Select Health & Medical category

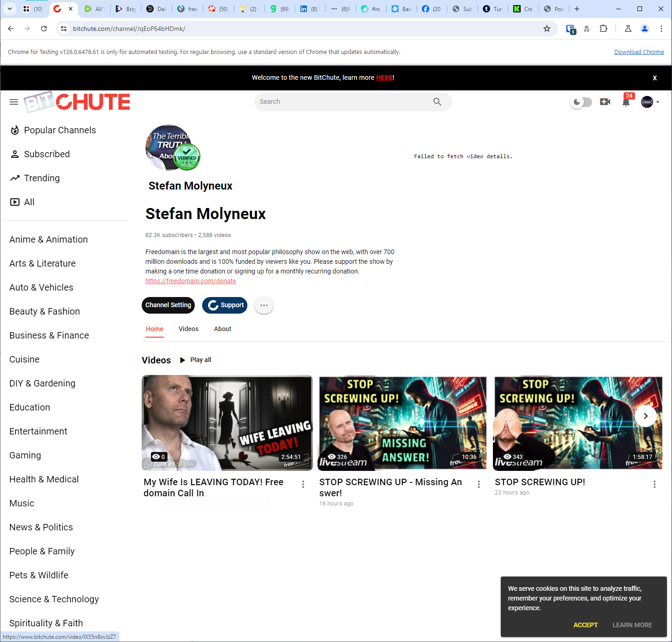tap(44, 480)
